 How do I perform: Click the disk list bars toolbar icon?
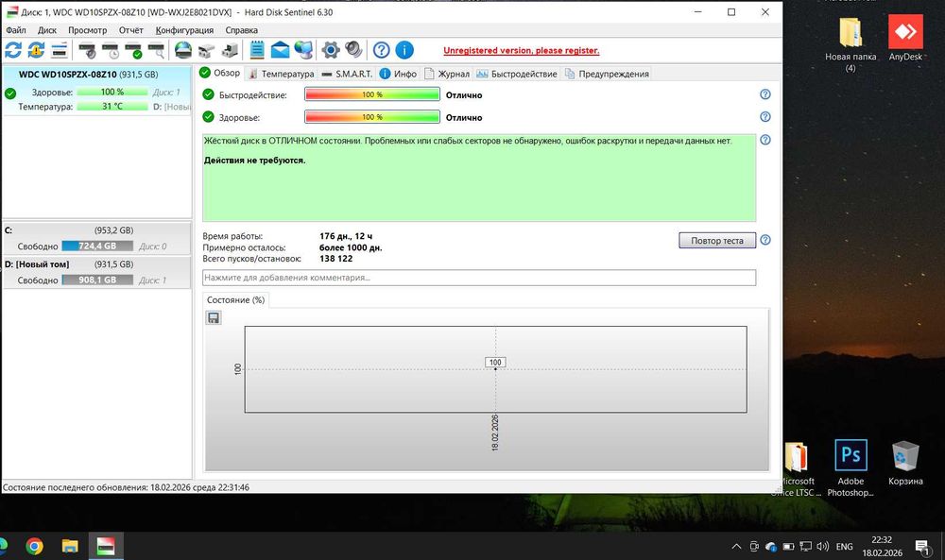(59, 50)
